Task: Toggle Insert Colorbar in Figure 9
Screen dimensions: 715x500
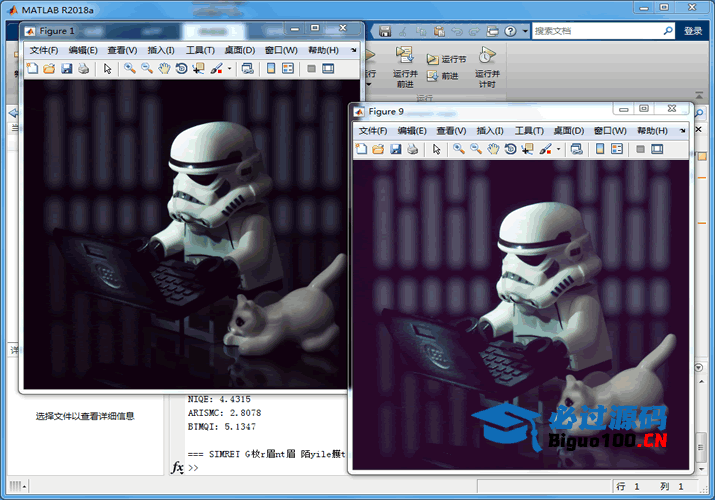Action: pos(600,149)
